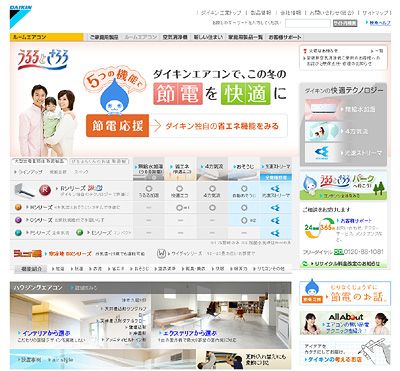Click the streamer icon in R series row

coord(275,189)
